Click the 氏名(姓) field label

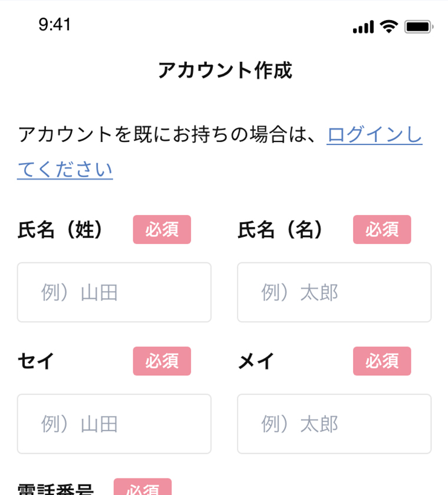coord(60,229)
